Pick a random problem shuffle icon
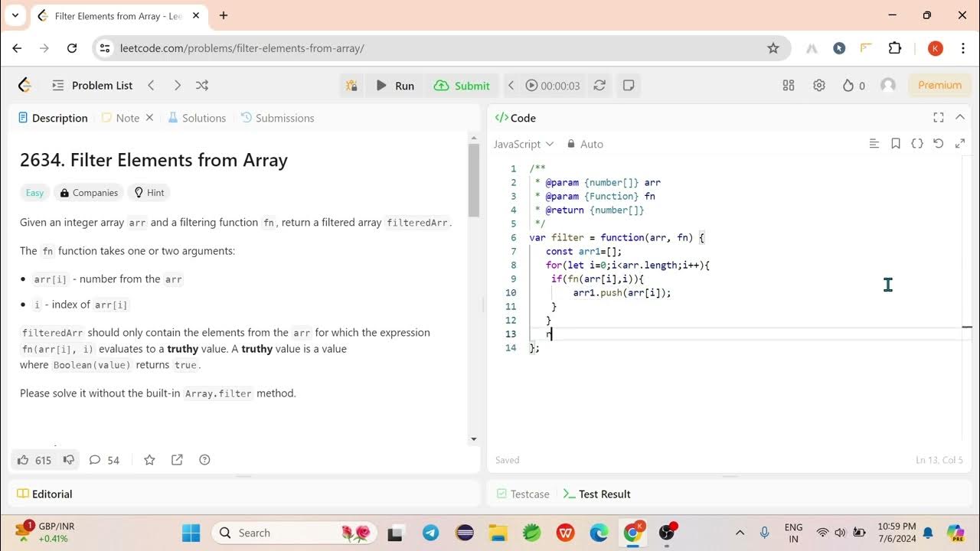The image size is (980, 551). tap(202, 86)
